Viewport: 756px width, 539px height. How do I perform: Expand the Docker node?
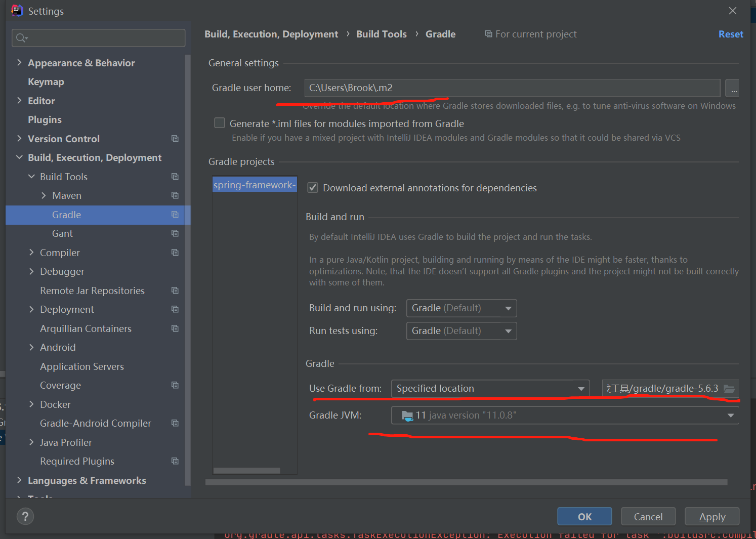pyautogui.click(x=31, y=404)
